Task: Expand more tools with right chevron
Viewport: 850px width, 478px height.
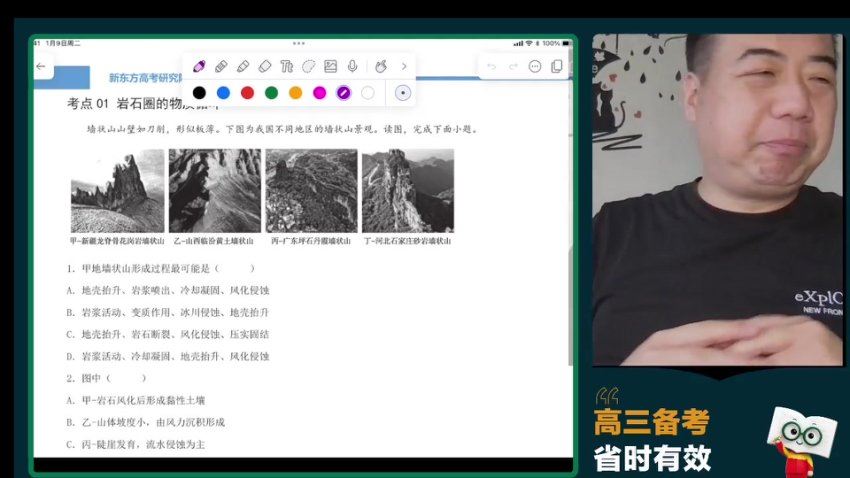Action: (x=404, y=67)
